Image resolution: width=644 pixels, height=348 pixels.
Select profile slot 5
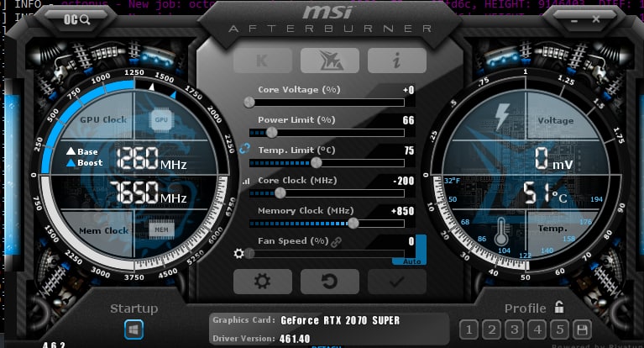tap(560, 330)
